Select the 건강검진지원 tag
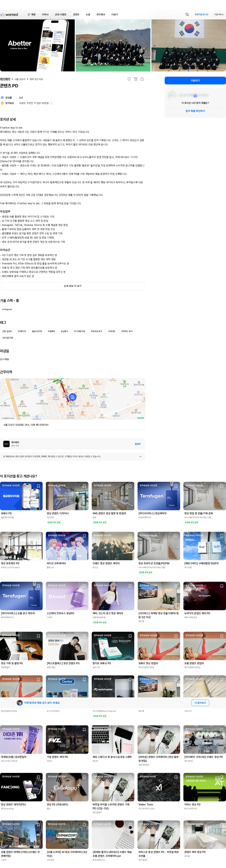The width and height of the screenshot is (226, 868). point(8,338)
